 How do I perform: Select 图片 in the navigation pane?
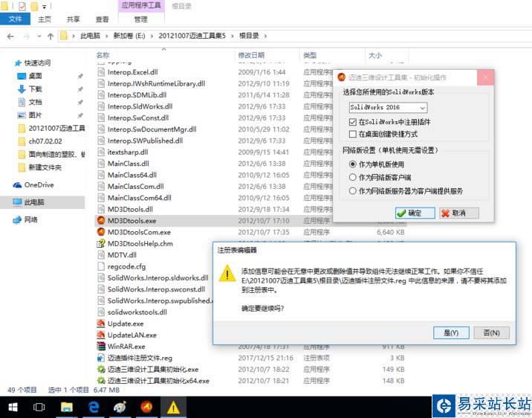coord(35,115)
